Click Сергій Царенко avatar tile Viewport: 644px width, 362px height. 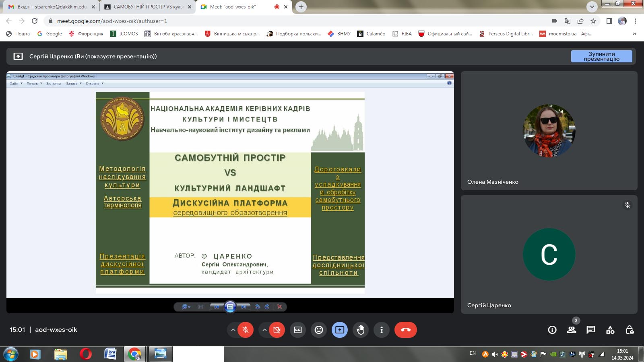[549, 254]
